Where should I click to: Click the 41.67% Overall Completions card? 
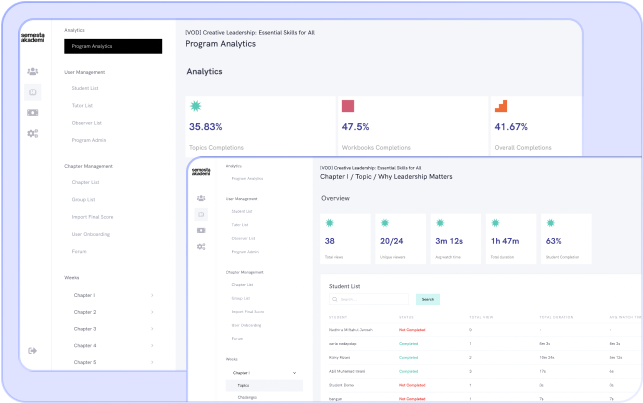536,126
